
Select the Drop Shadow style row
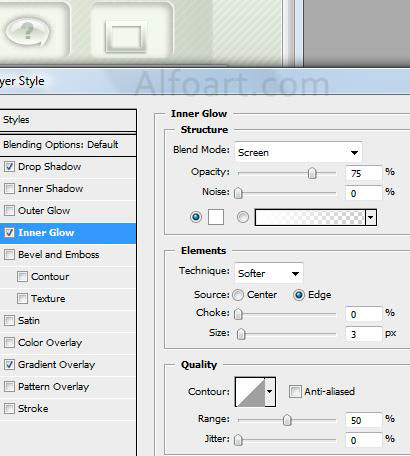68,167
